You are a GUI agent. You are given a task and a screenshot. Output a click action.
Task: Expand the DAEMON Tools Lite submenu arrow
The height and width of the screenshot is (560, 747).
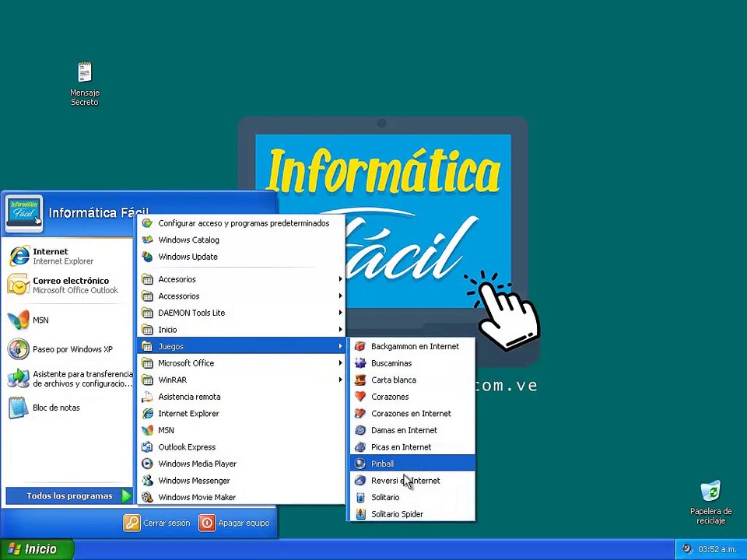(340, 313)
